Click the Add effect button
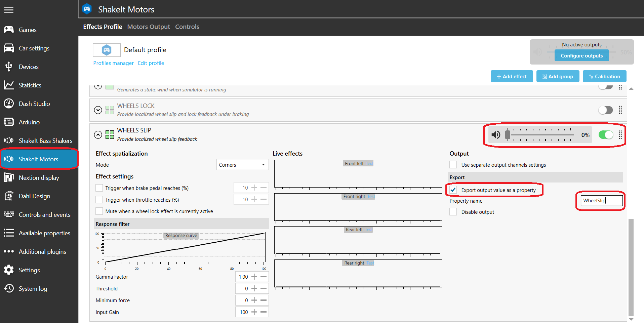644x323 pixels. (512, 77)
